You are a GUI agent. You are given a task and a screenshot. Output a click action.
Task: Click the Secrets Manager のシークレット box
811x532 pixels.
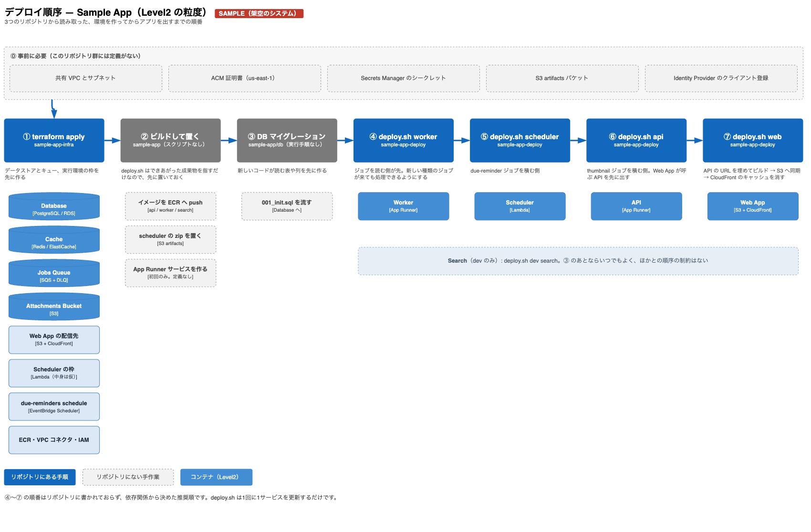pos(404,78)
